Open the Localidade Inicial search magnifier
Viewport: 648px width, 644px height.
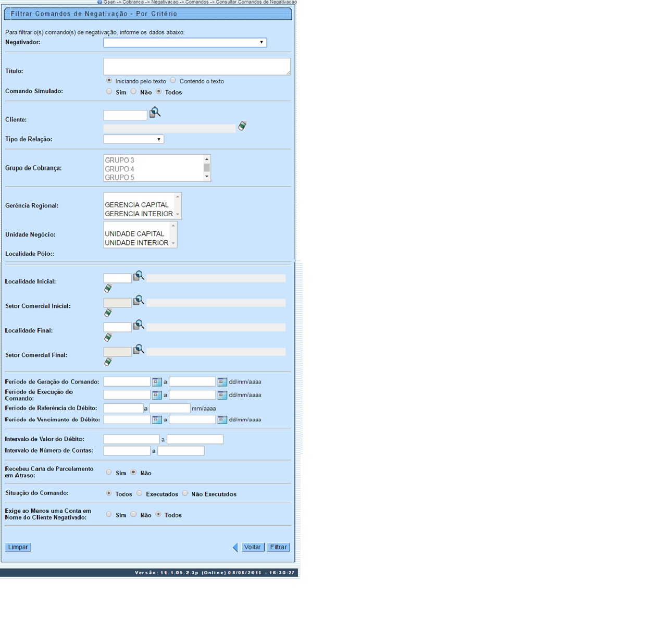coord(139,276)
